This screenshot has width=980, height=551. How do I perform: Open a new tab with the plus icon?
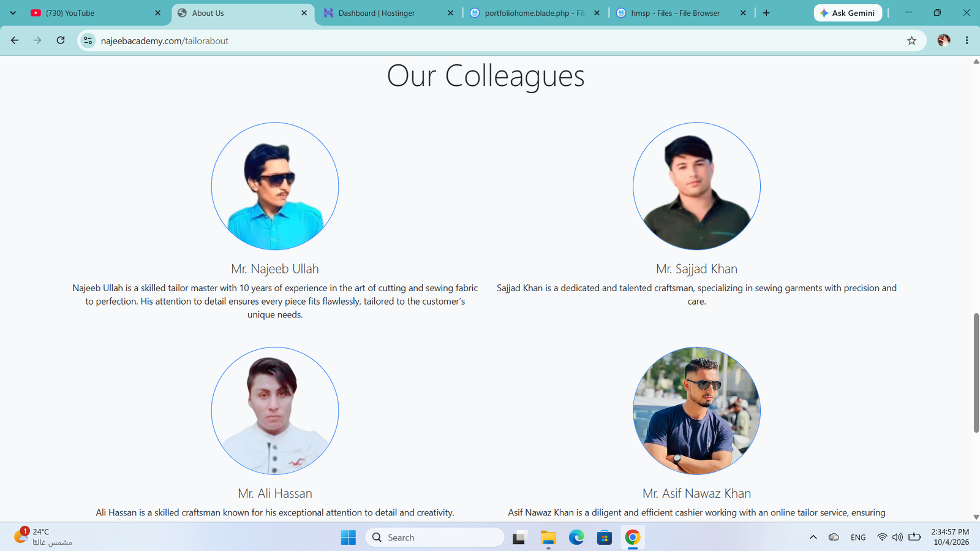pyautogui.click(x=766, y=13)
